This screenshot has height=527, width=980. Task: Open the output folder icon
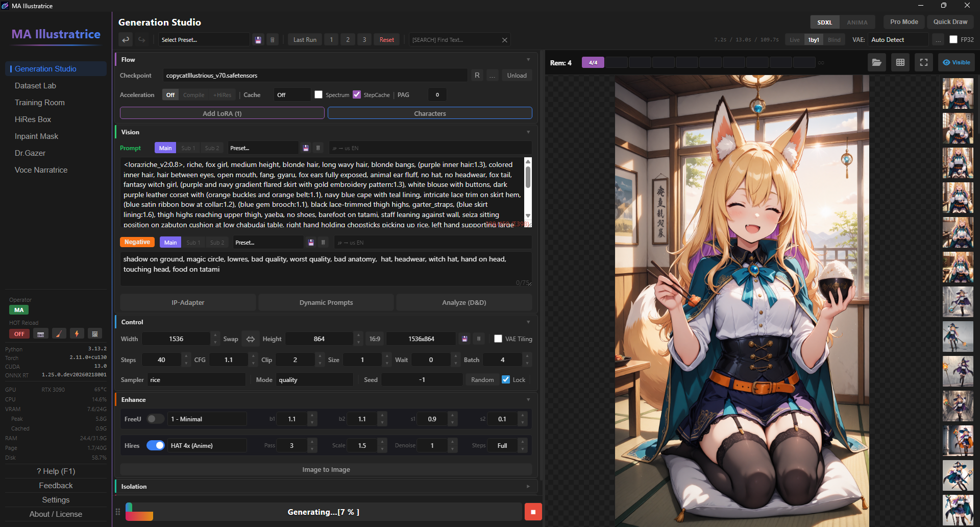(876, 62)
